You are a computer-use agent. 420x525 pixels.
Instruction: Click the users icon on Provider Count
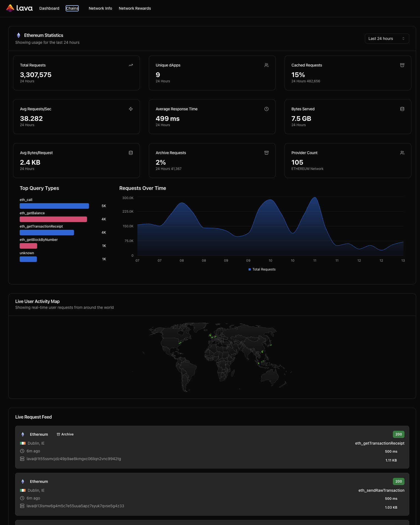pyautogui.click(x=402, y=153)
